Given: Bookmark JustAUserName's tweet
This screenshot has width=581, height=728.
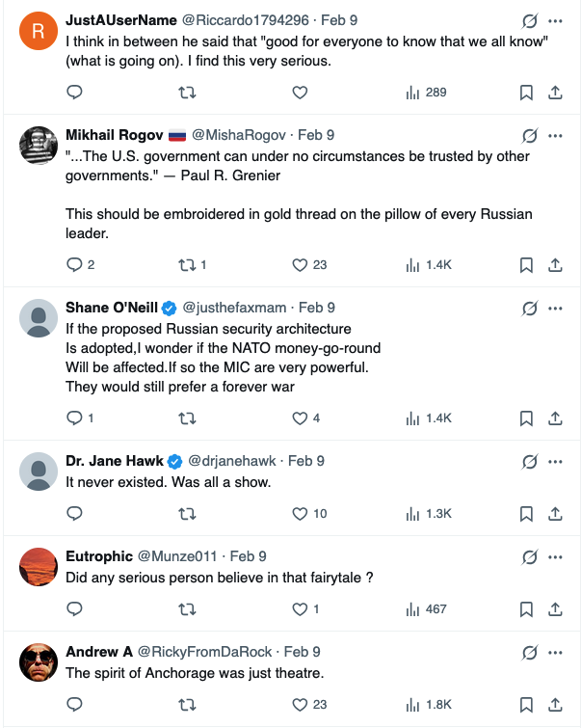Looking at the screenshot, I should point(526,93).
